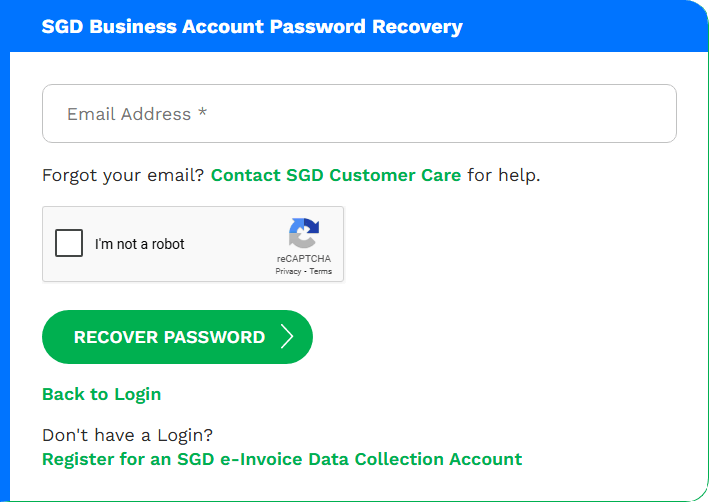Click the "for help." text after Customer Care
The width and height of the screenshot is (709, 502).
(x=504, y=175)
